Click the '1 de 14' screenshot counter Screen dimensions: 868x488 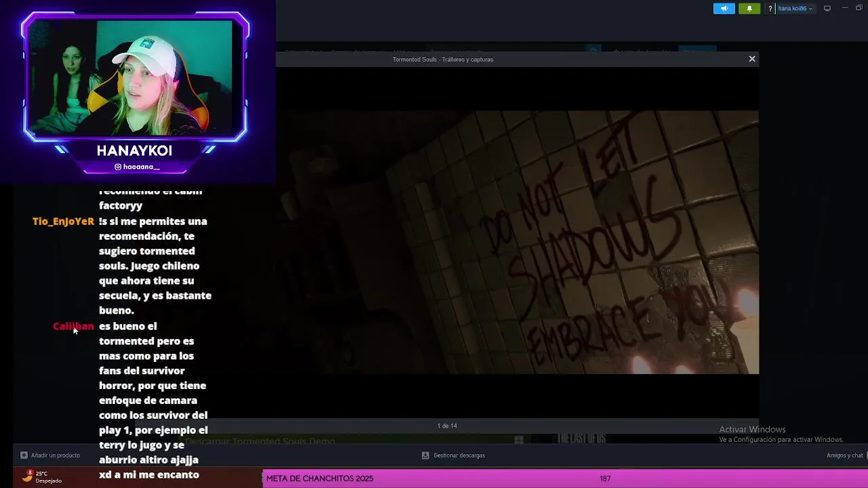447,426
